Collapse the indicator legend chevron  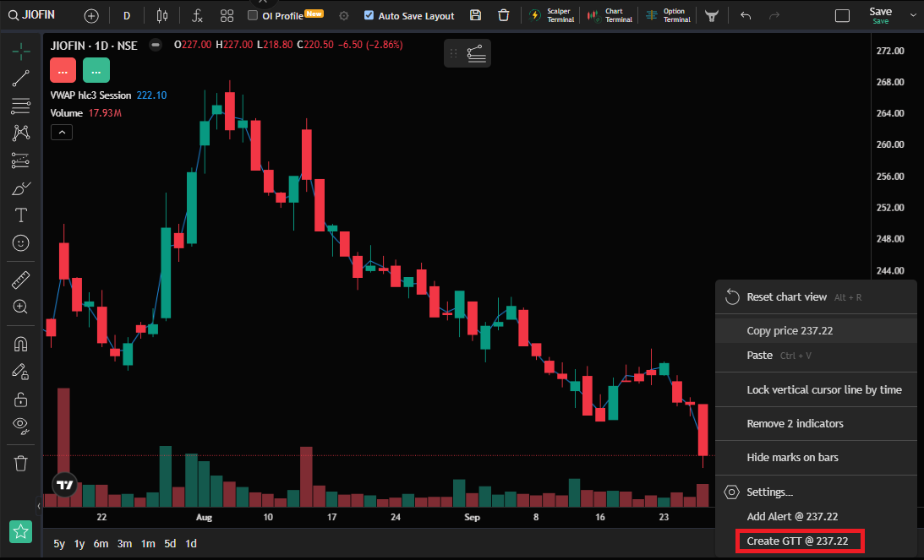[x=62, y=133]
